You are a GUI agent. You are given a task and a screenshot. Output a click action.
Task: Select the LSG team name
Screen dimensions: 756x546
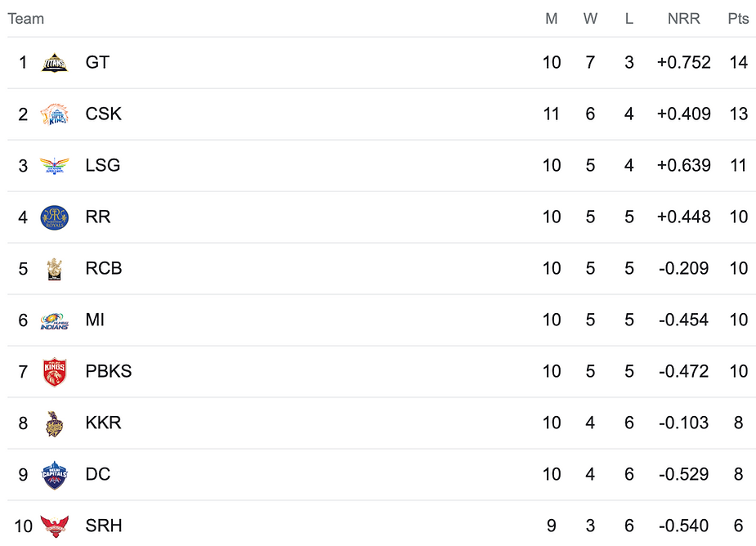point(102,166)
